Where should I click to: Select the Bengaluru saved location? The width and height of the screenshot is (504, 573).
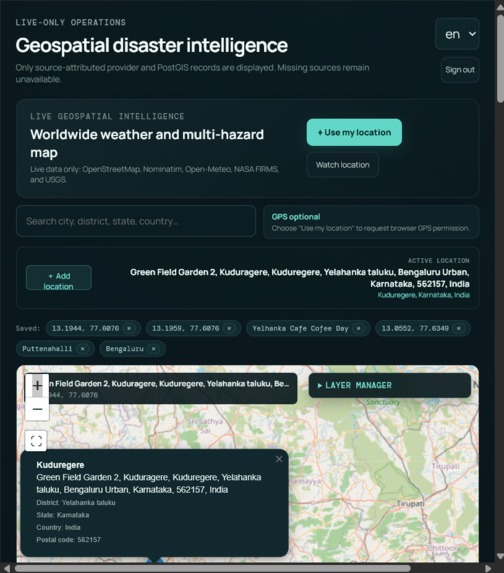(125, 349)
